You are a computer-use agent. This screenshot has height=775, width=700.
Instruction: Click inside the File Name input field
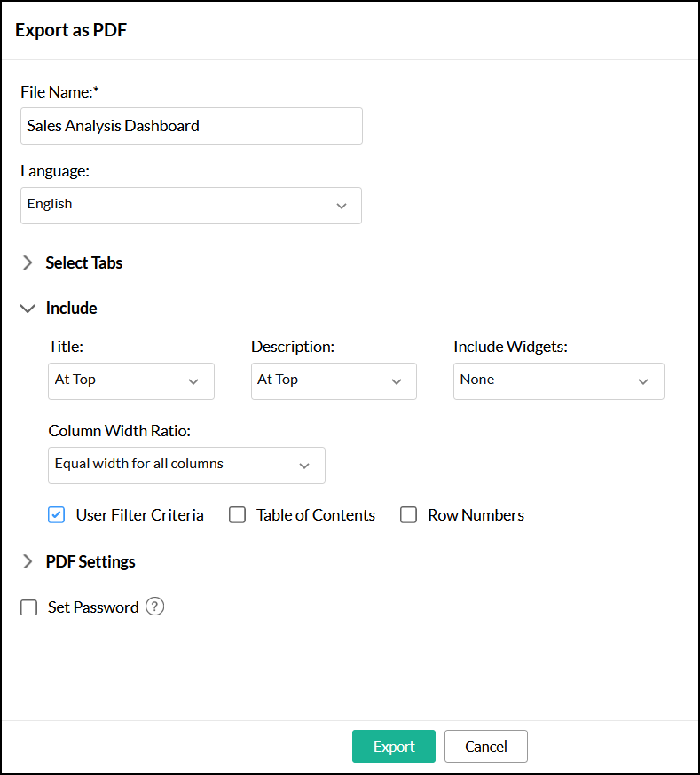191,126
